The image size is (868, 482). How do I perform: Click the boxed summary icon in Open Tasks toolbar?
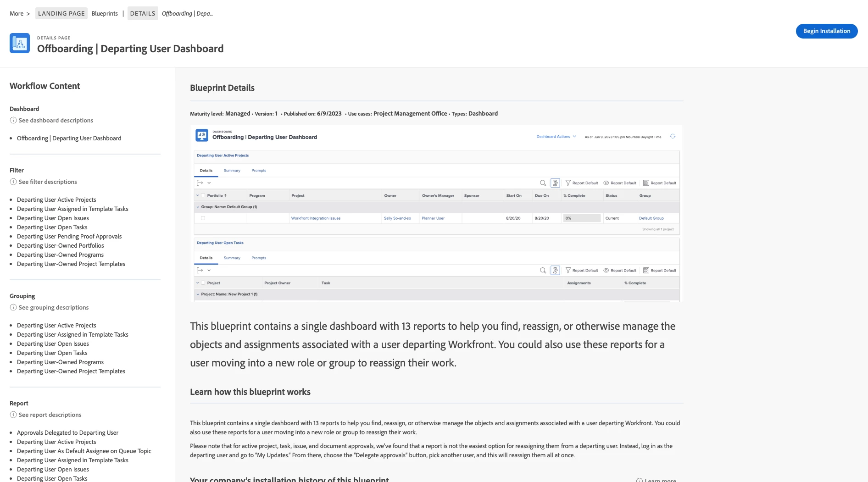(x=555, y=271)
